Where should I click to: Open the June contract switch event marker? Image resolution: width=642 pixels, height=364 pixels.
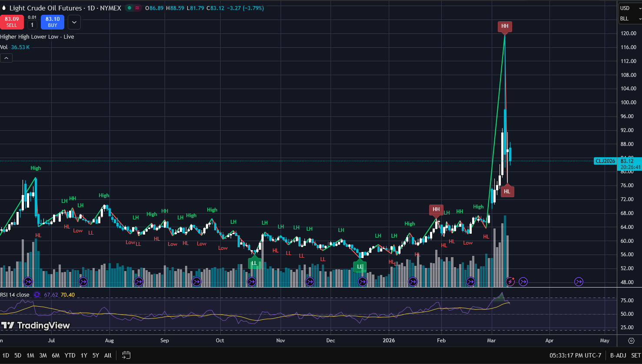coord(28,282)
